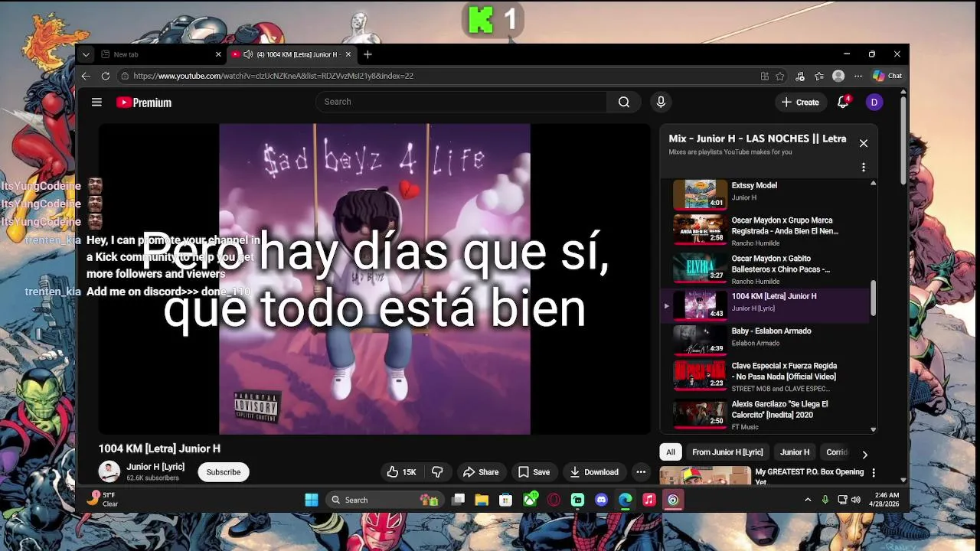980x551 pixels.
Task: Open a new browser tab
Action: tap(367, 54)
